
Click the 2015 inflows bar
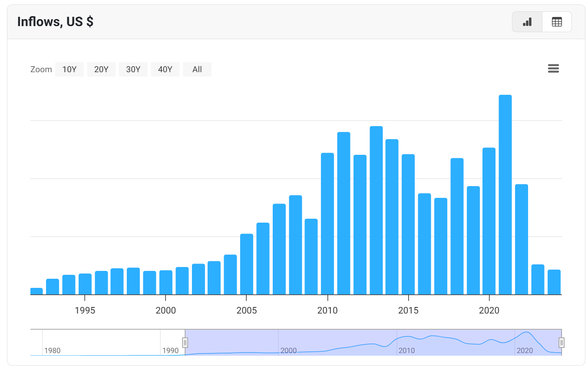pos(408,224)
